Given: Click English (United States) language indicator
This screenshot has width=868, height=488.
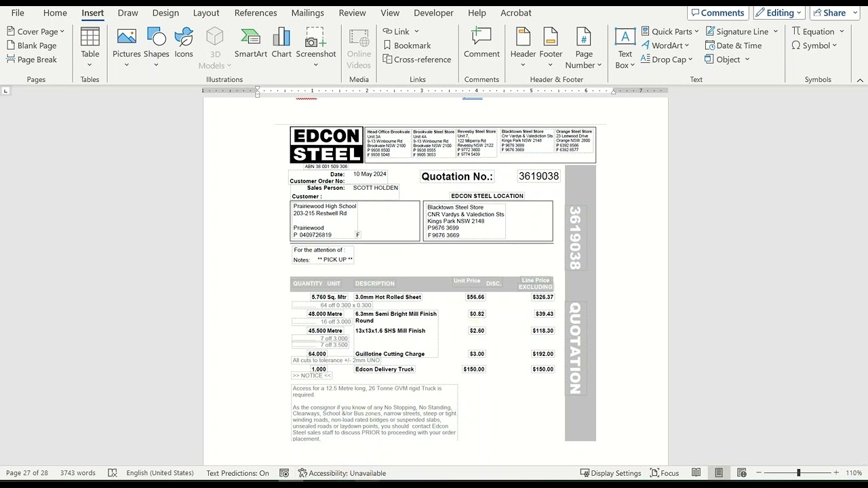Looking at the screenshot, I should [x=160, y=473].
